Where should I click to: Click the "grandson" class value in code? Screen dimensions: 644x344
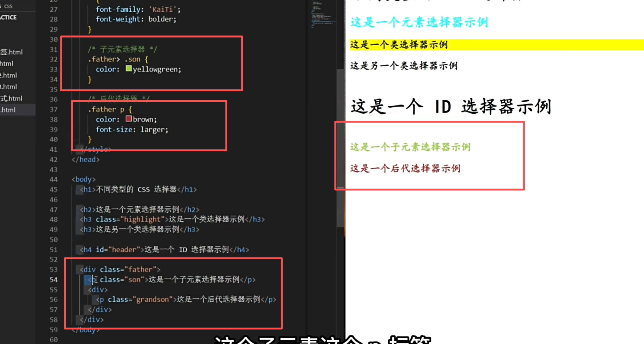point(152,299)
